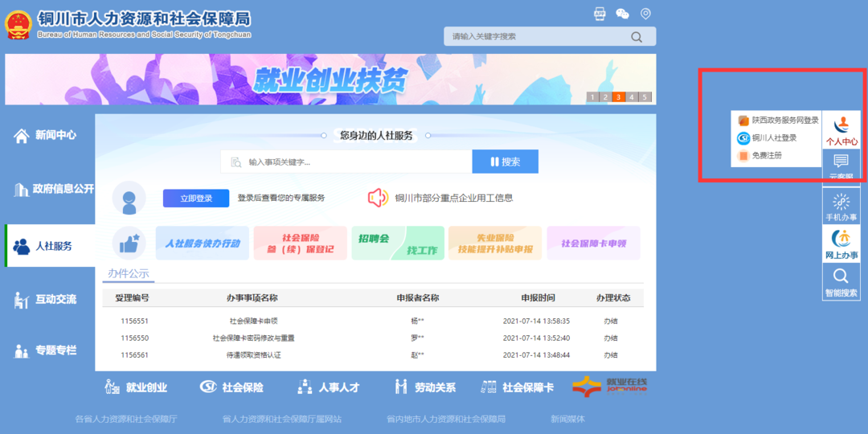Screen dimensions: 868x434
Task: Open 个人中心 in right sidebar
Action: pos(841,130)
